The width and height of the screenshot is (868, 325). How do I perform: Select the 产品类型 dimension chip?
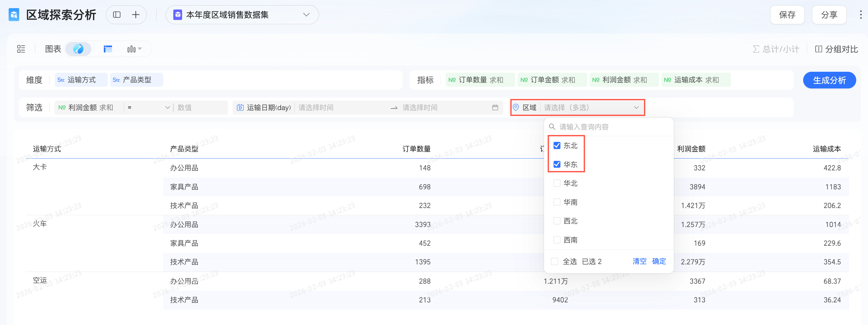[136, 80]
